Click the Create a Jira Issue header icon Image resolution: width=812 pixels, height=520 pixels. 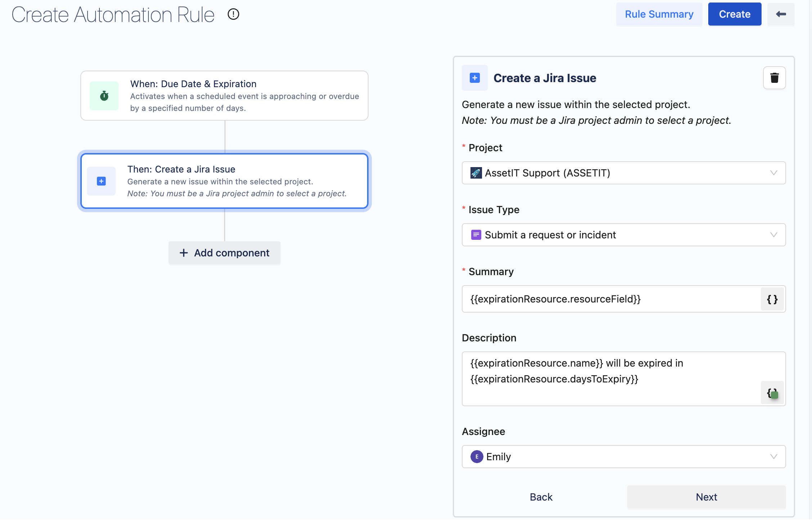point(474,78)
